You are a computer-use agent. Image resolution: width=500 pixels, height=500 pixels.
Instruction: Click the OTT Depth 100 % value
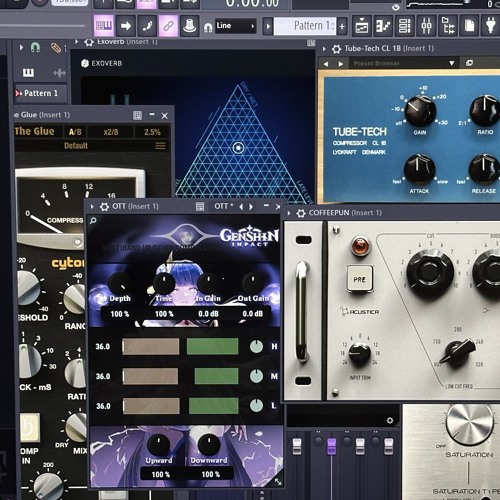(x=120, y=314)
